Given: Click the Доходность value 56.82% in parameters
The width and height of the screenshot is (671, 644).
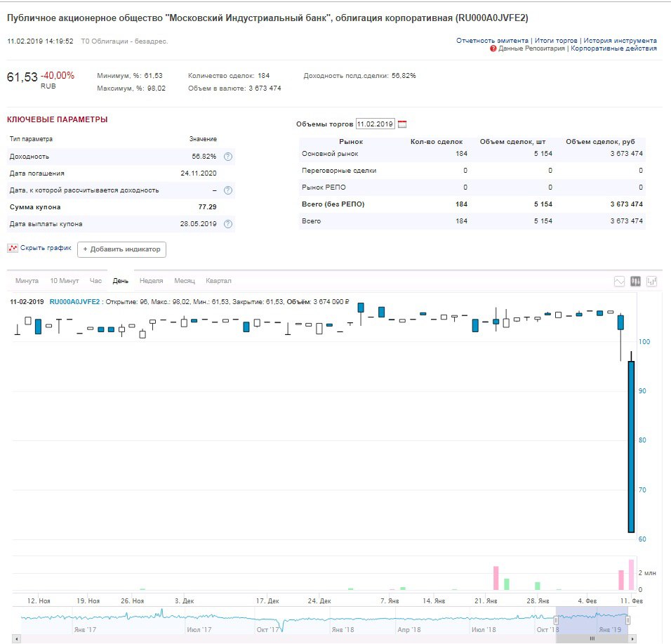Looking at the screenshot, I should tap(204, 157).
